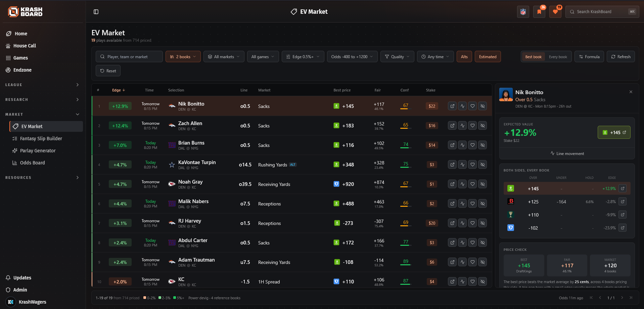Expand the League sidebar section
Image resolution: width=644 pixels, height=309 pixels.
43,85
